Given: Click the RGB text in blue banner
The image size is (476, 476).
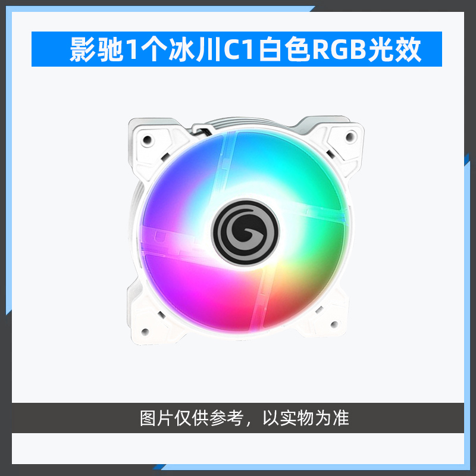Looking at the screenshot, I should pyautogui.click(x=339, y=49).
